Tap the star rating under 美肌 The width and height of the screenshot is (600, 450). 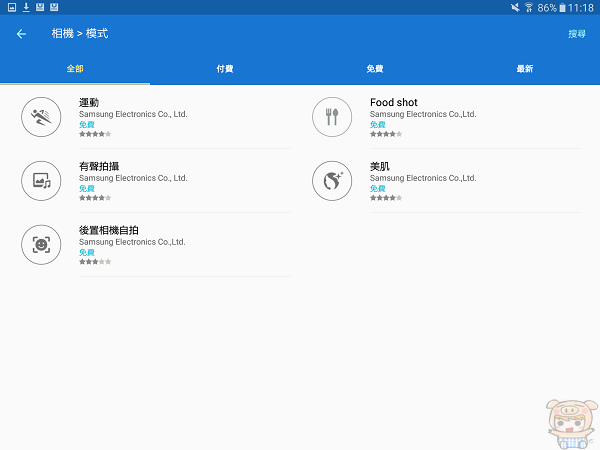click(386, 198)
